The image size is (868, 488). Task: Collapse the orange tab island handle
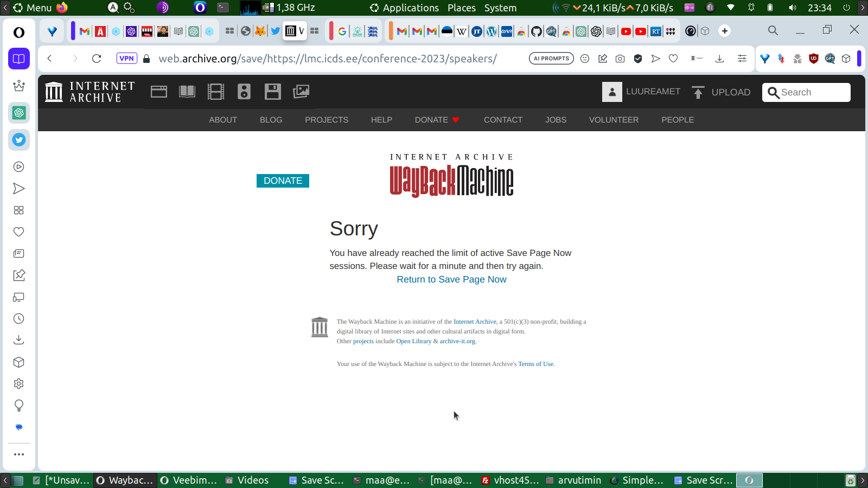coord(391,31)
